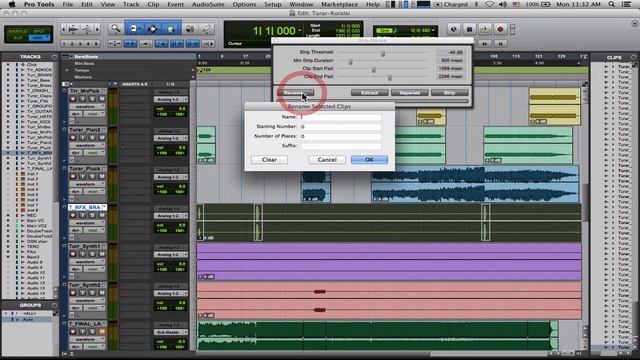Adjust the Clip Start Pad slider handle
640x360 pixels.
tap(373, 69)
